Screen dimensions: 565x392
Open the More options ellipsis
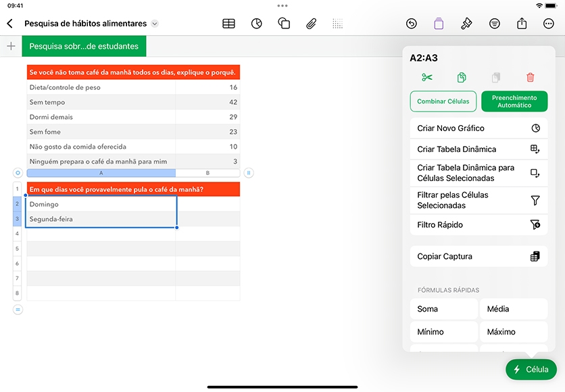[x=548, y=24]
